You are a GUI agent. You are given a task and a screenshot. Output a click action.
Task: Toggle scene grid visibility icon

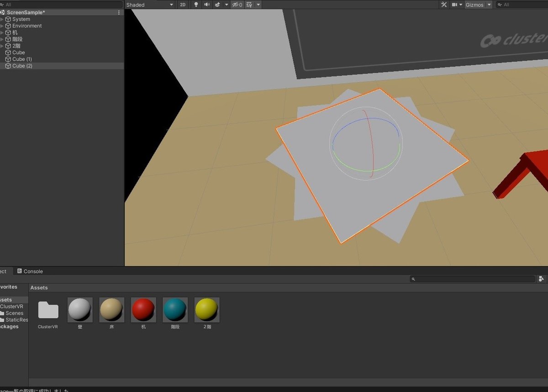(249, 5)
